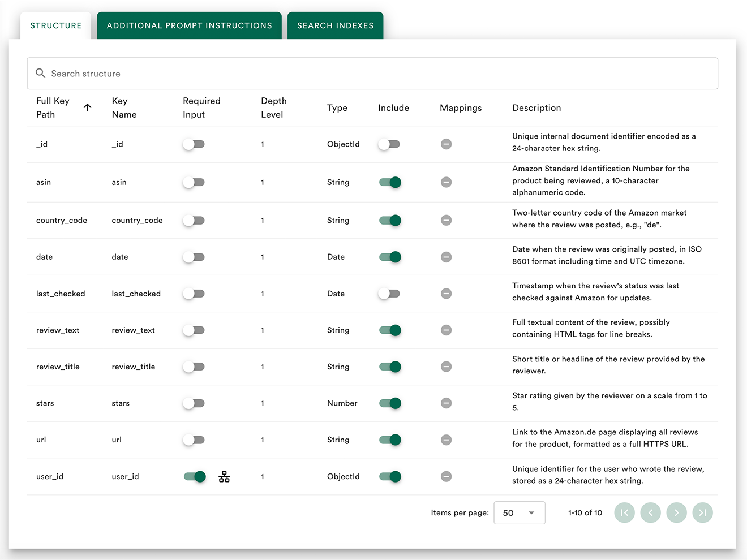This screenshot has height=560, width=747.
Task: Click in the Search structure field
Action: pos(372,74)
